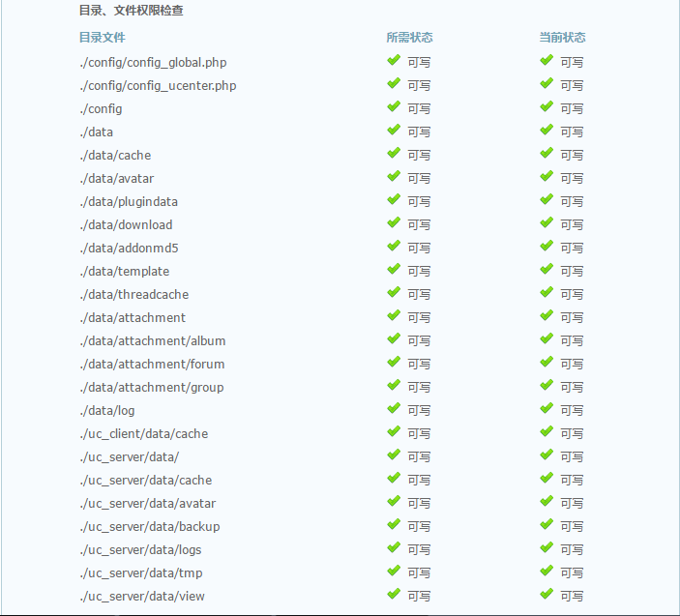Screen dimensions: 680x616
Task: Click required-status 可写 text for ./uc_server/data/view
Action: tap(419, 596)
